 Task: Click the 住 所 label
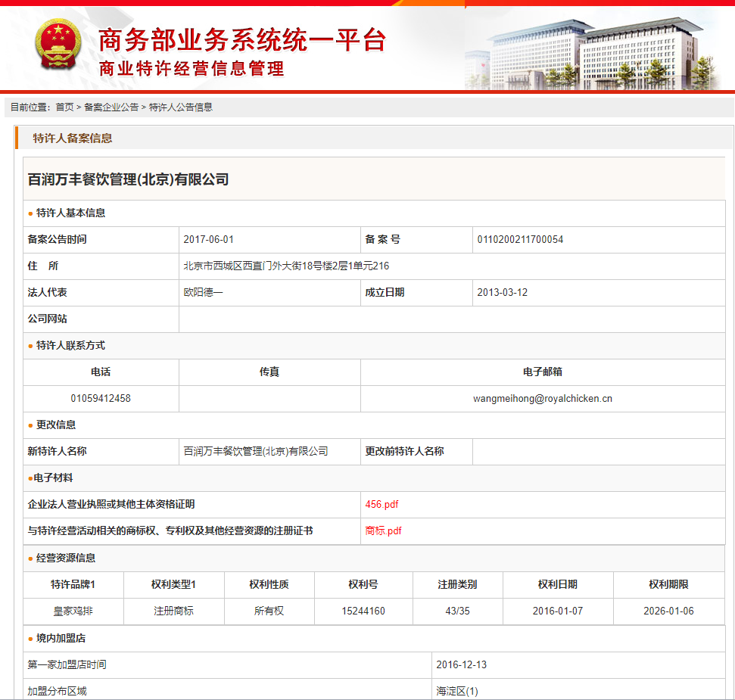pos(43,266)
